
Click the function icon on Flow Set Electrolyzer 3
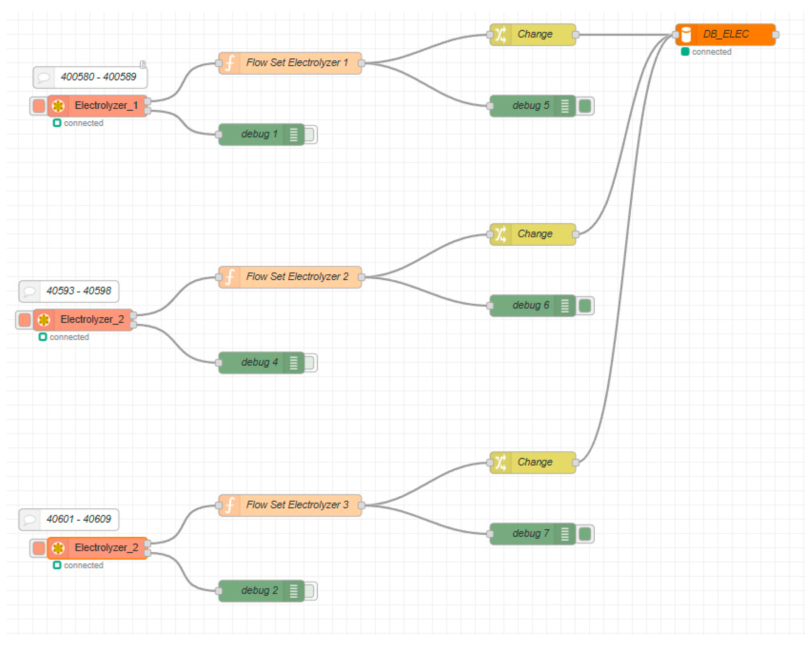pos(230,505)
